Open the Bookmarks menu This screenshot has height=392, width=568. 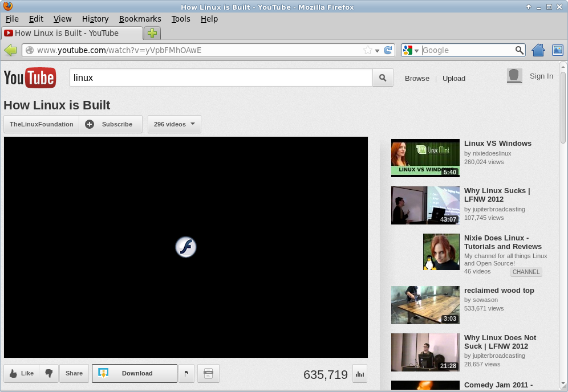pyautogui.click(x=140, y=19)
